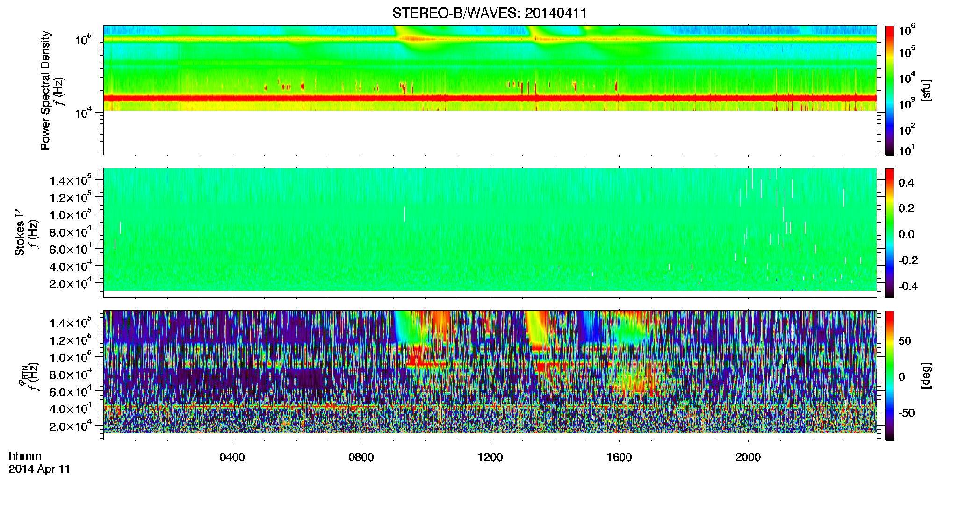980x505 pixels.
Task: Click the red band in the power spectrum
Action: click(x=490, y=98)
